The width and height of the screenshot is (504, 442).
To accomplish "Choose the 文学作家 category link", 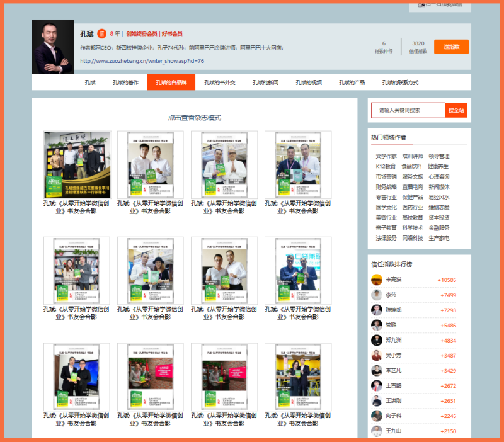I will 386,156.
